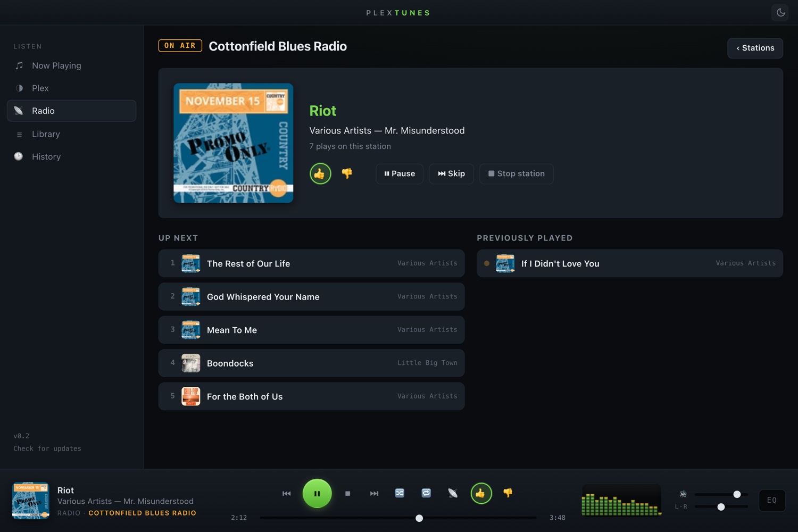The width and height of the screenshot is (798, 532).
Task: Select For the Both of Us track
Action: click(x=311, y=396)
